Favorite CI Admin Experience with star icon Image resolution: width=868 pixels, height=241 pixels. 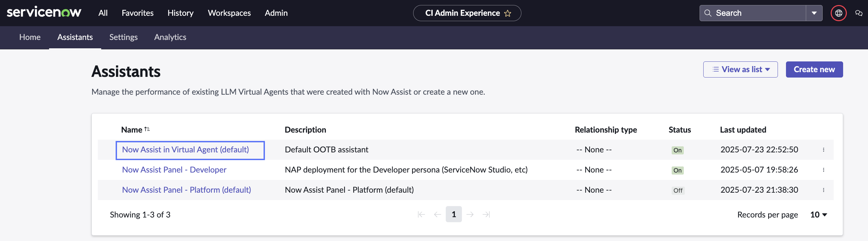(x=508, y=13)
